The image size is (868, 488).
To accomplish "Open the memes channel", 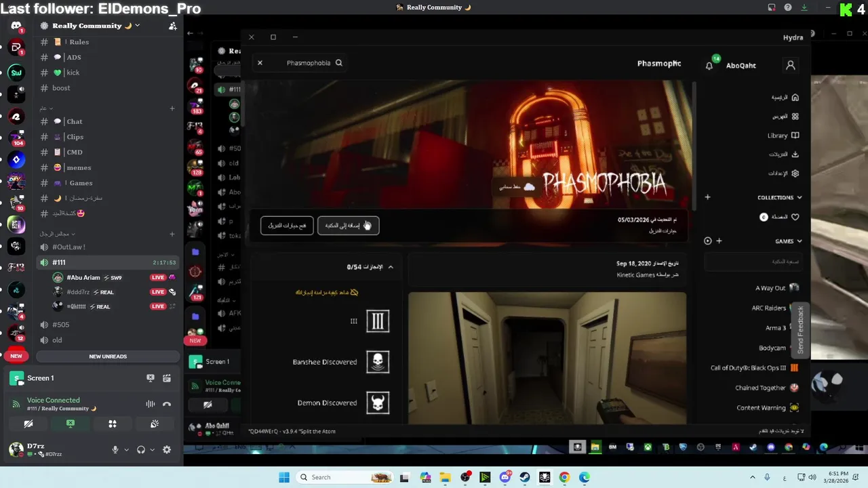I will [107, 167].
